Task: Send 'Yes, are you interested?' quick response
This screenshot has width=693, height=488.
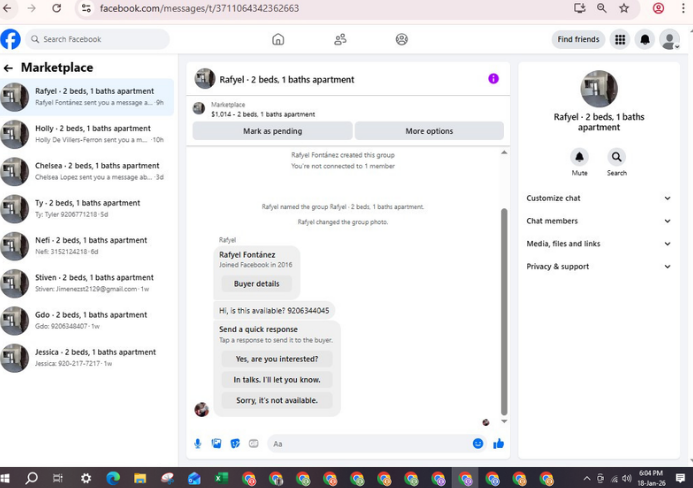Action: click(277, 359)
